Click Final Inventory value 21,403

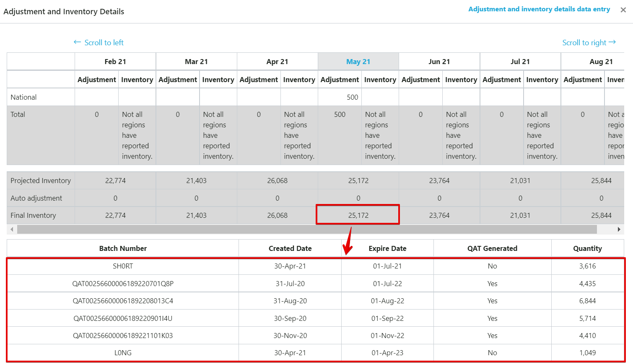pyautogui.click(x=196, y=215)
